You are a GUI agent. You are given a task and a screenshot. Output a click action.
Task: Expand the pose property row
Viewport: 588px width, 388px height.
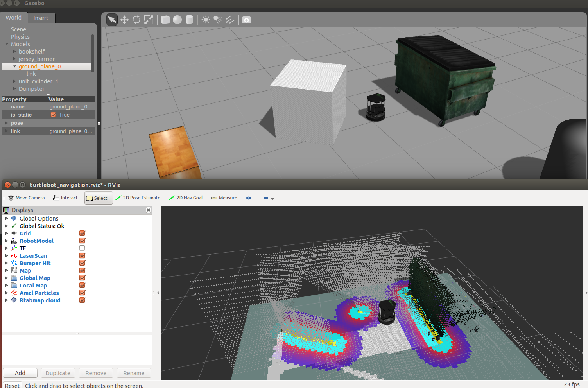pos(7,123)
